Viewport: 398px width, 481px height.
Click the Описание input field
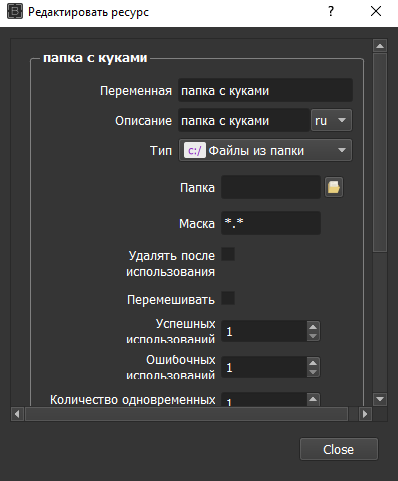(244, 120)
